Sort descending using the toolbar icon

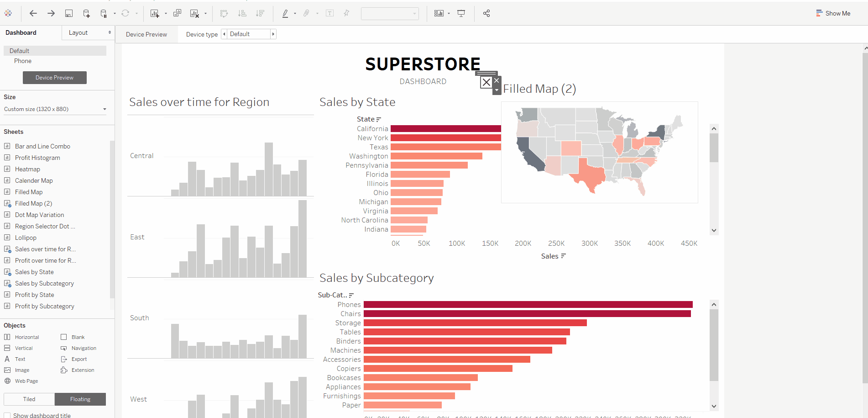pos(260,13)
